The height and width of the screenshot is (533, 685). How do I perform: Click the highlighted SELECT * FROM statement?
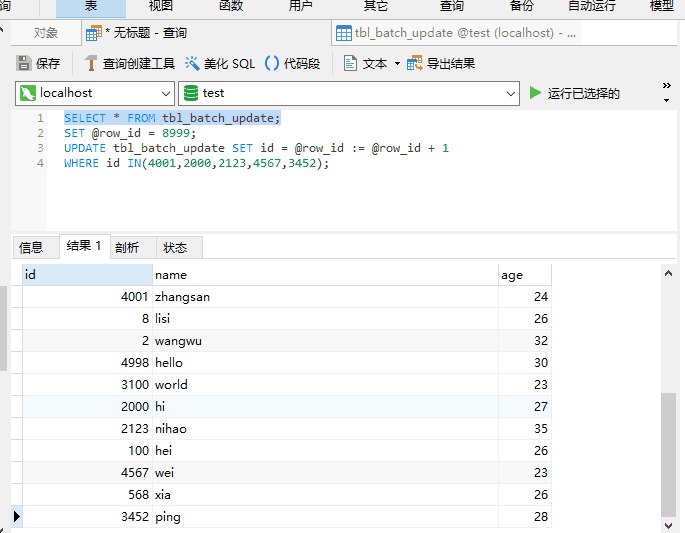tap(172, 118)
